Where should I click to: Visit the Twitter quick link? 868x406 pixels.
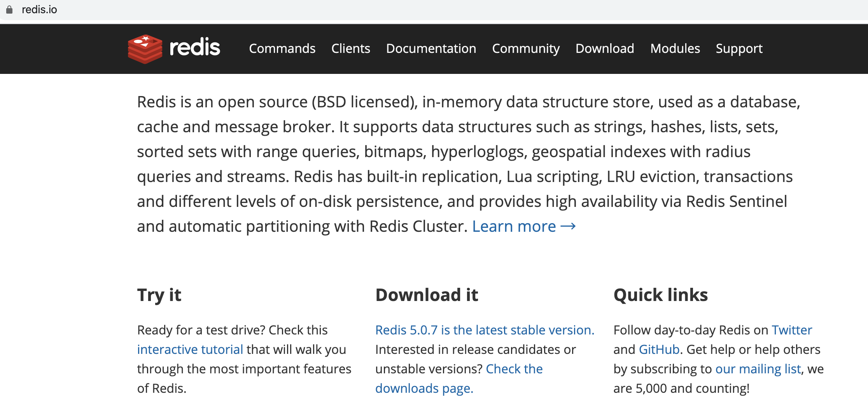point(792,330)
